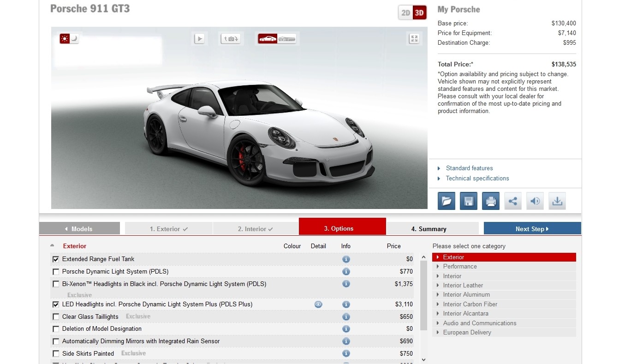The height and width of the screenshot is (364, 637).
Task: Open info for Porsche Dynamic Light System (PDLS)
Action: pyautogui.click(x=346, y=272)
